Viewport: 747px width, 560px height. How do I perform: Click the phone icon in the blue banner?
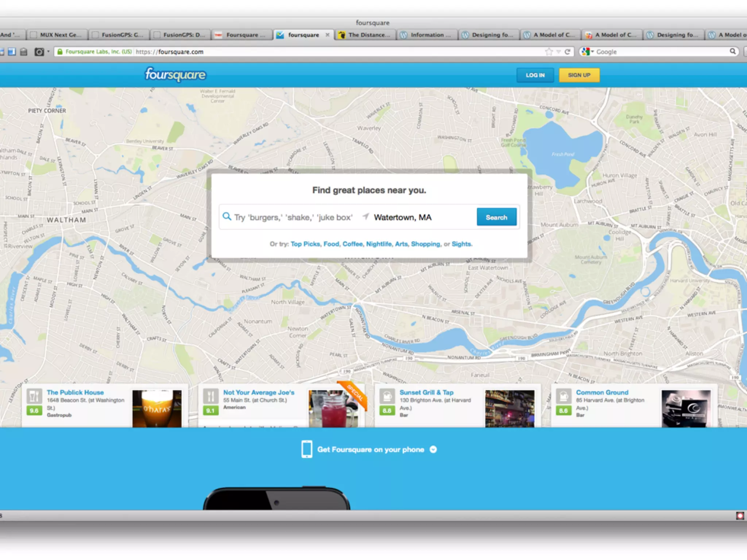306,449
